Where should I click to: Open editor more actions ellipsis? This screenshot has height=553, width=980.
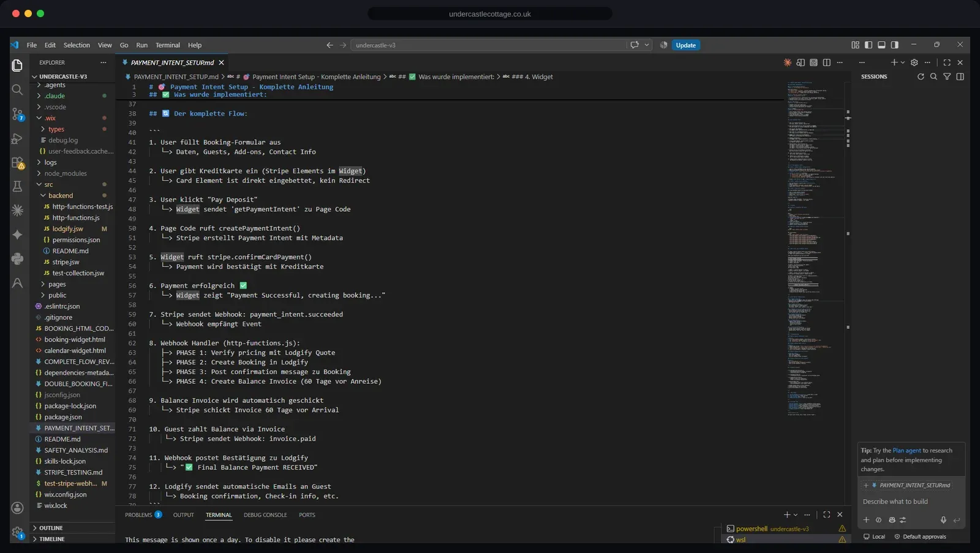click(840, 62)
